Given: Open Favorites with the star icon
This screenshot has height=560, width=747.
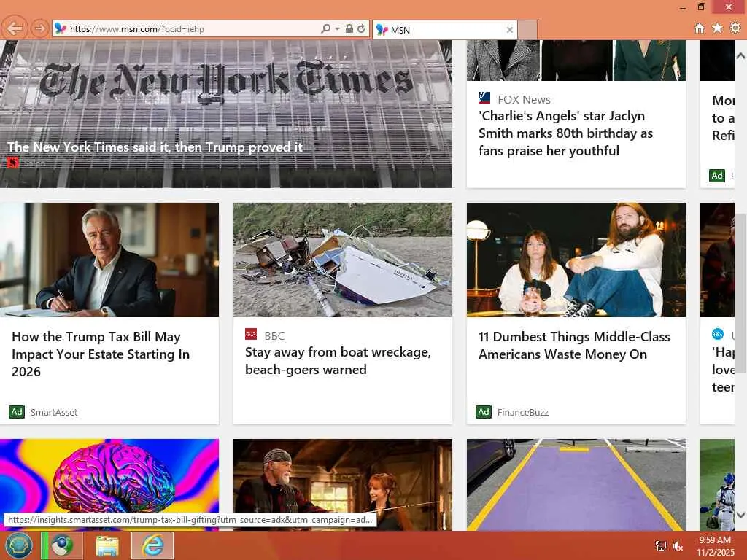Looking at the screenshot, I should [x=717, y=28].
